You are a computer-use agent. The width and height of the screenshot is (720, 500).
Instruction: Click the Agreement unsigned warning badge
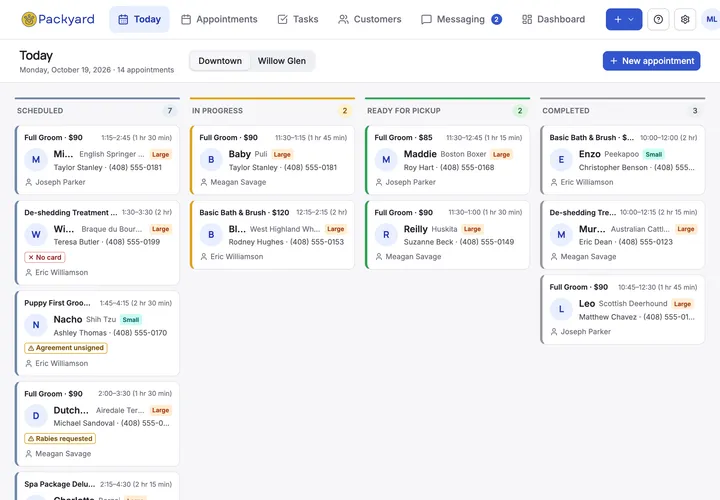(x=66, y=348)
